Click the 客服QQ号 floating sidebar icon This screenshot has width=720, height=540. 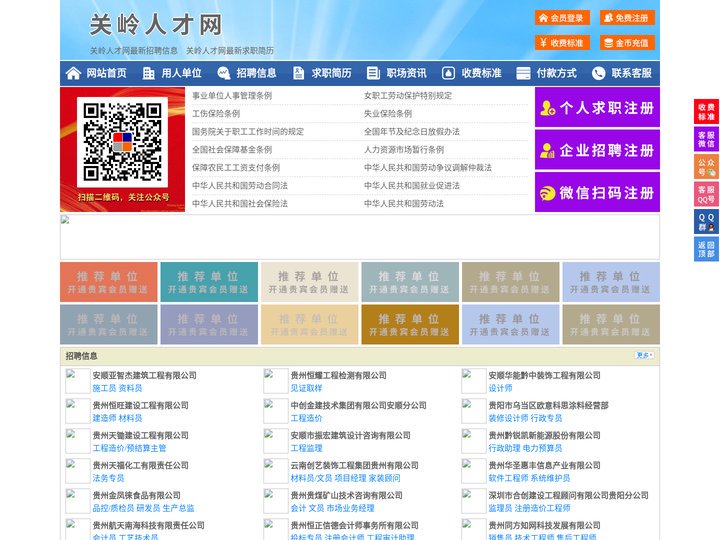point(706,194)
